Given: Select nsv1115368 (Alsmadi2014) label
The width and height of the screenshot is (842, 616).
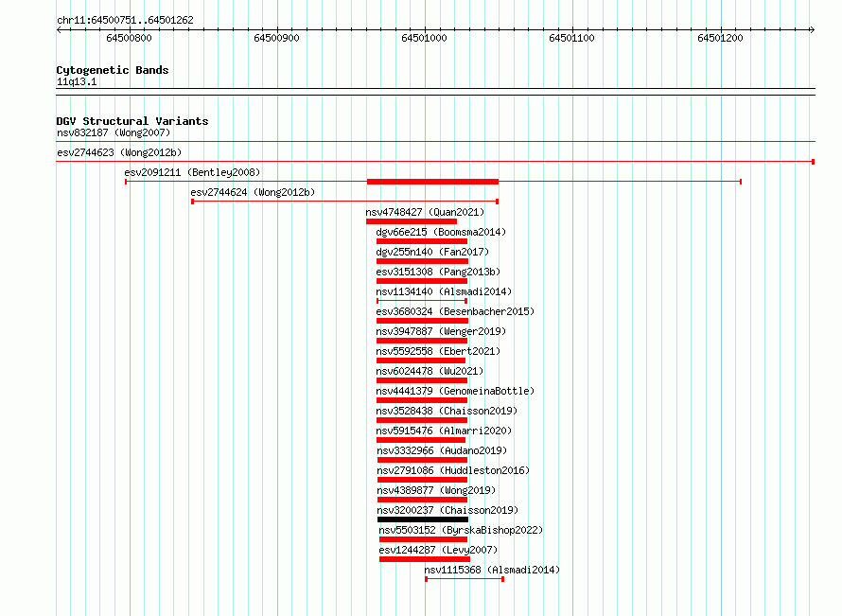Looking at the screenshot, I should click(x=492, y=570).
